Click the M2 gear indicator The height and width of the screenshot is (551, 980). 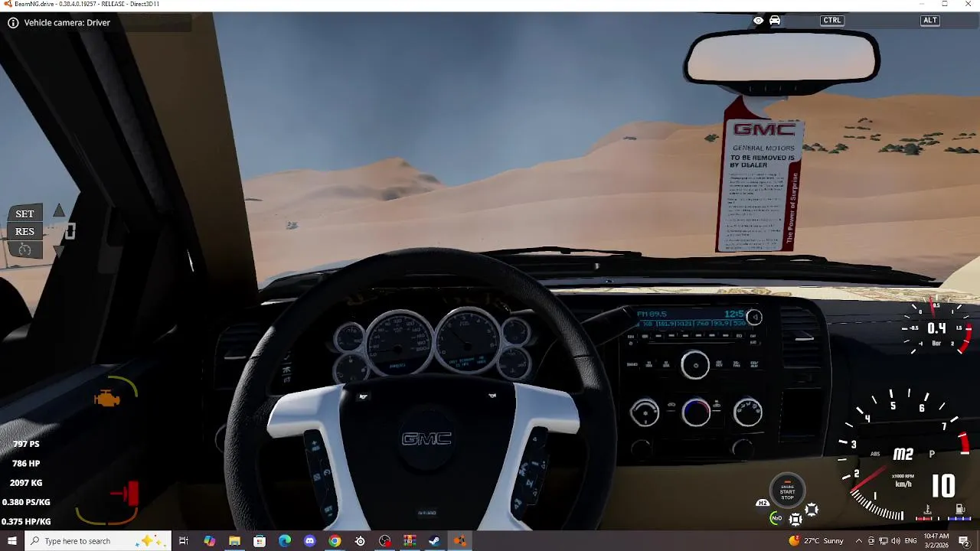[903, 454]
